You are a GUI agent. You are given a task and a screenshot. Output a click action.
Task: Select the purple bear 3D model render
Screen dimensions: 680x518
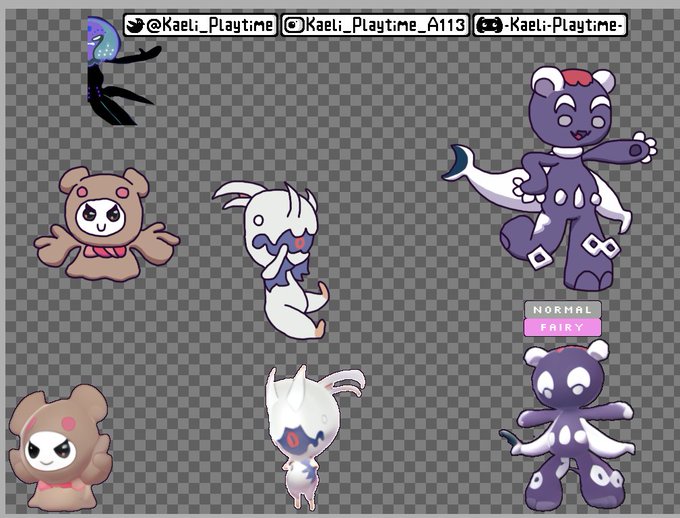pos(569,425)
